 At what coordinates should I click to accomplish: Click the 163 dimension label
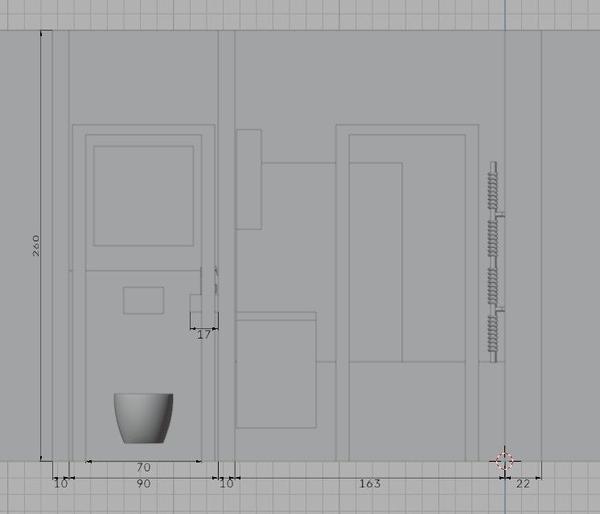(x=370, y=484)
